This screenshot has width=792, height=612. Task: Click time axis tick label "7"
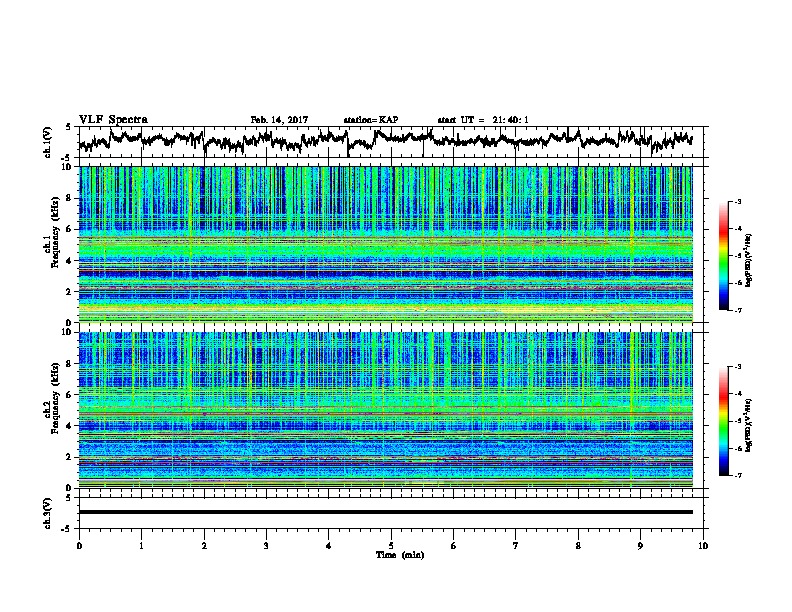[516, 546]
